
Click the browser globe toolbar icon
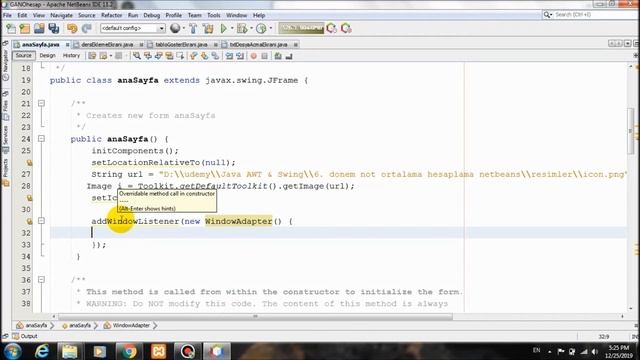click(x=175, y=28)
